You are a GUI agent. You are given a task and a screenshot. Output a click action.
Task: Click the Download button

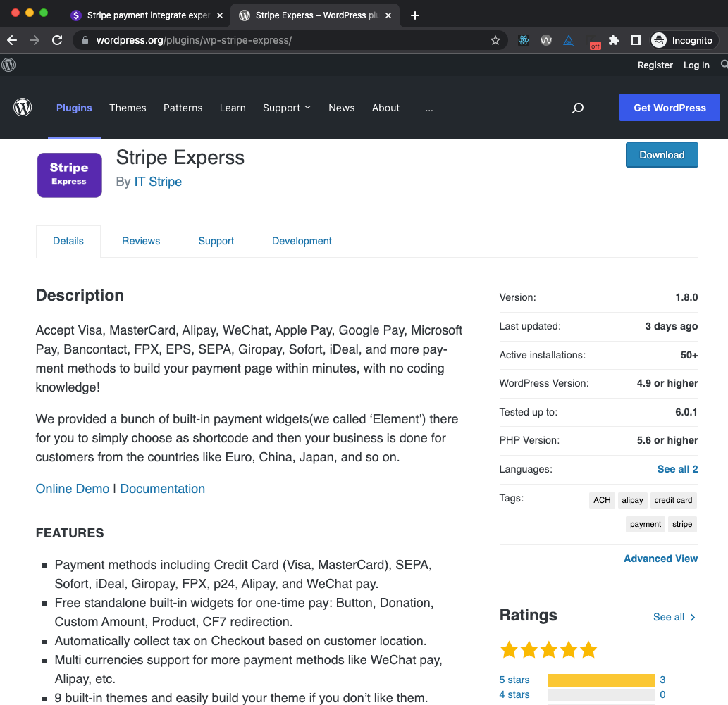click(662, 155)
